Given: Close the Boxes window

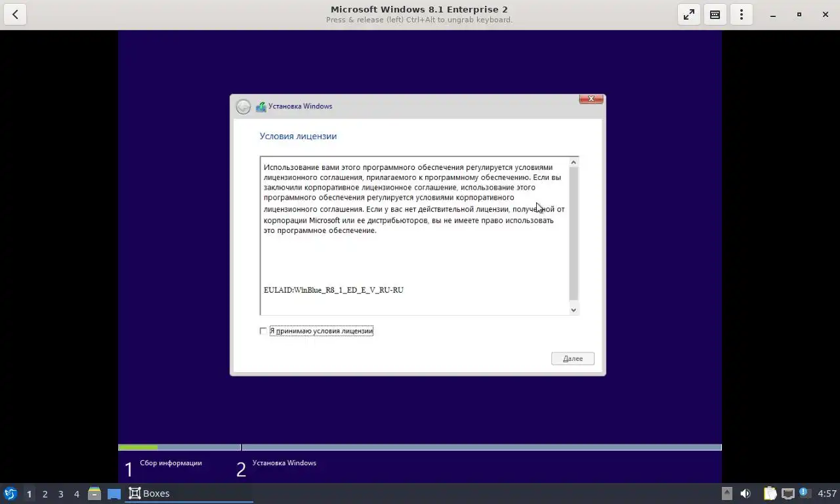Looking at the screenshot, I should pyautogui.click(x=826, y=14).
